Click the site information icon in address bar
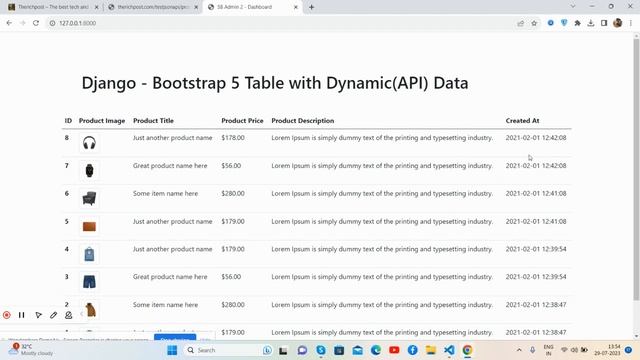 (52, 23)
